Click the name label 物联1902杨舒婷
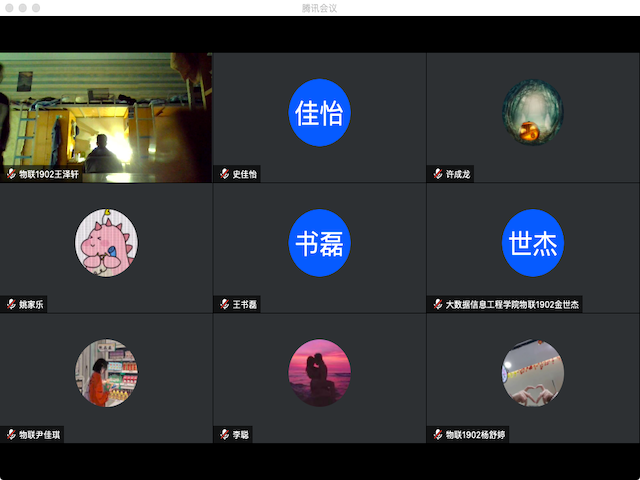 click(476, 435)
